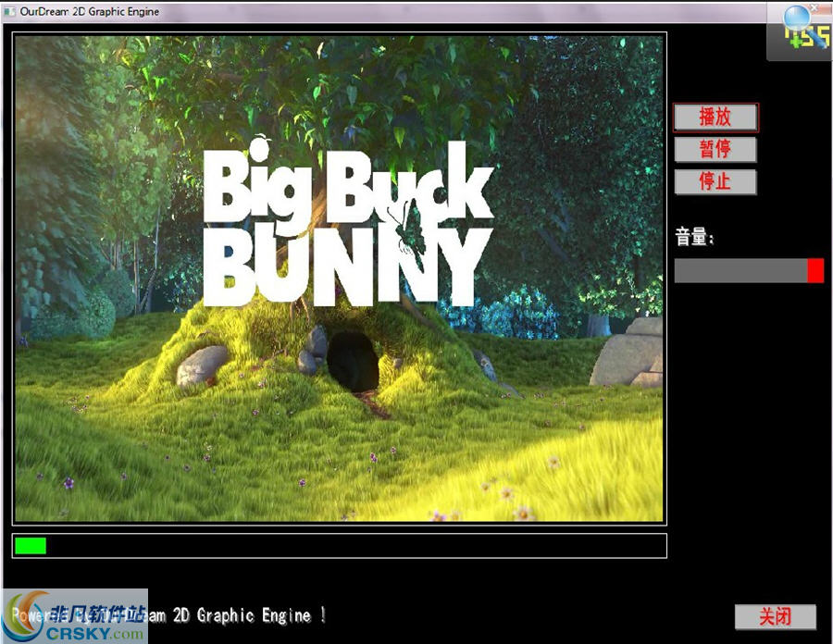The width and height of the screenshot is (833, 644).
Task: Close the player with the 关闭 button
Action: pyautogui.click(x=775, y=617)
